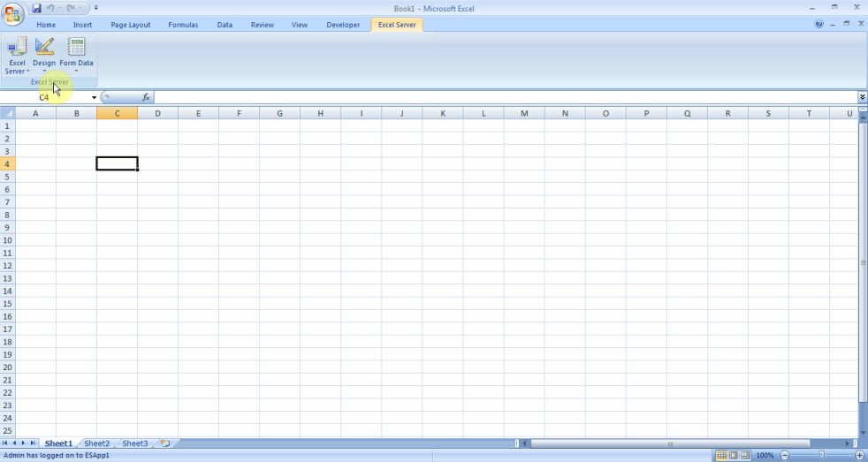Click the vertical scrollbar thumb
The image size is (868, 462).
click(x=863, y=263)
